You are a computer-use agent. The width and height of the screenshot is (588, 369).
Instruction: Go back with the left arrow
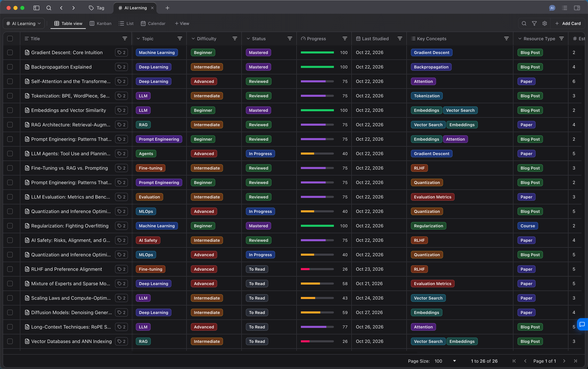(61, 8)
